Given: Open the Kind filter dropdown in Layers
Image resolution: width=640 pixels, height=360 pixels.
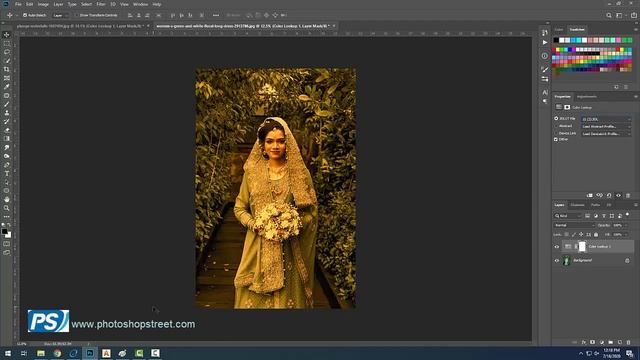Looking at the screenshot, I should tap(568, 216).
